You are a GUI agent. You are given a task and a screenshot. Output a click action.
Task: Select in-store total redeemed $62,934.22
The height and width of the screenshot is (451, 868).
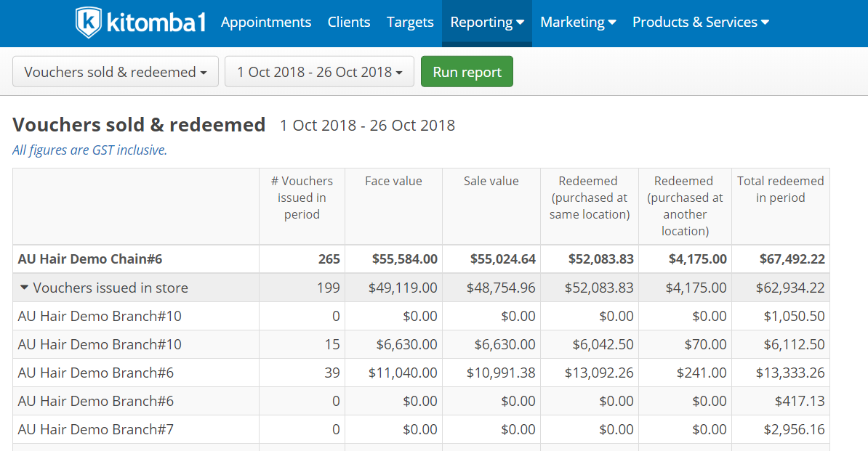click(790, 288)
